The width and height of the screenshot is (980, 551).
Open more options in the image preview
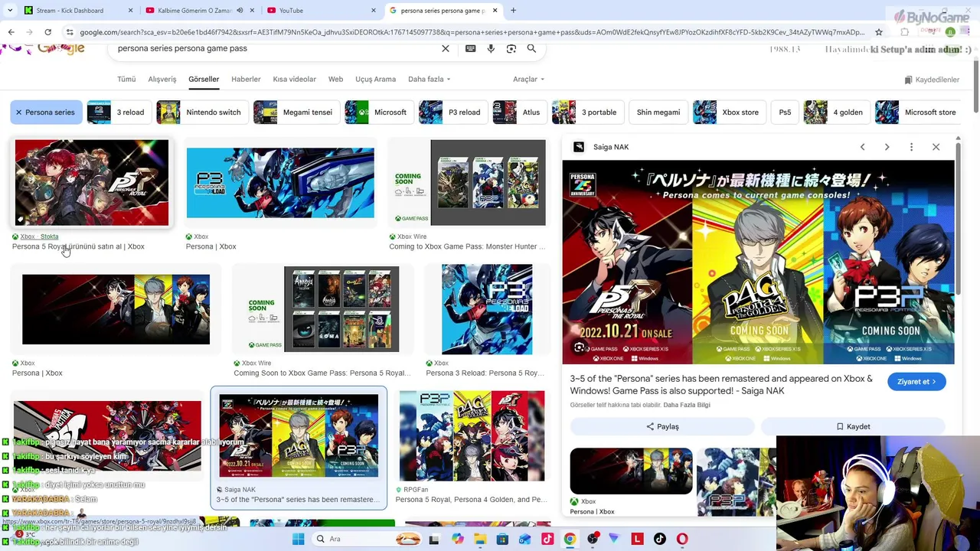point(911,147)
